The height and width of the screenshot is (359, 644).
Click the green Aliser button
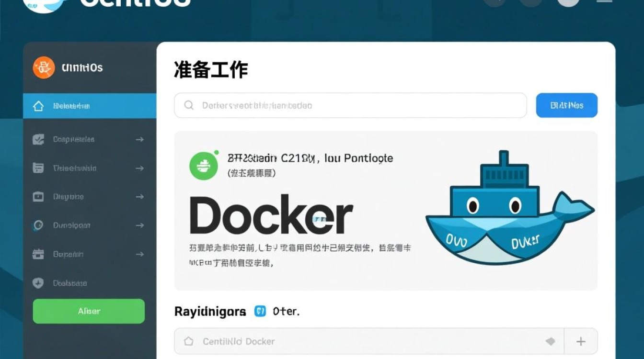pos(89,311)
